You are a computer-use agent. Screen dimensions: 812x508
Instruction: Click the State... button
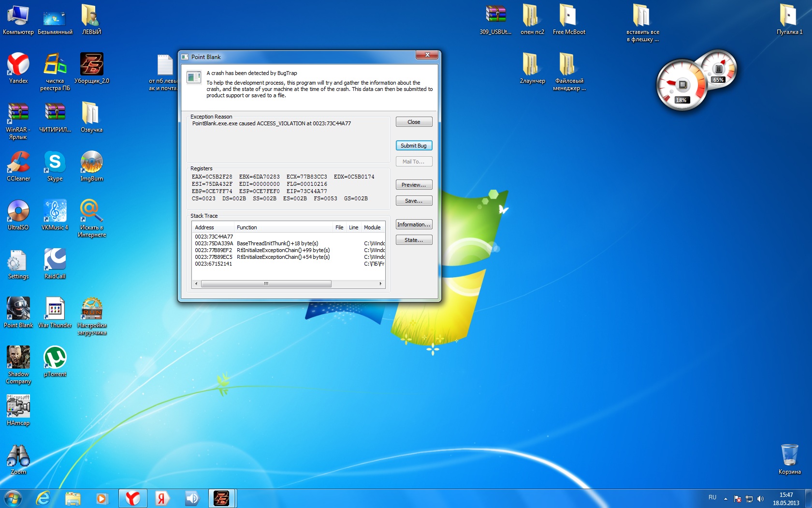(x=414, y=240)
